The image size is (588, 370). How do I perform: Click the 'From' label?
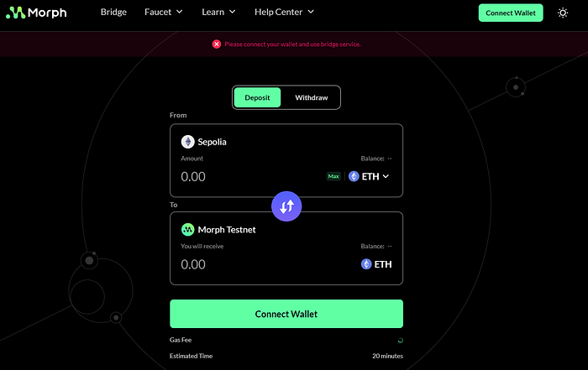(178, 115)
